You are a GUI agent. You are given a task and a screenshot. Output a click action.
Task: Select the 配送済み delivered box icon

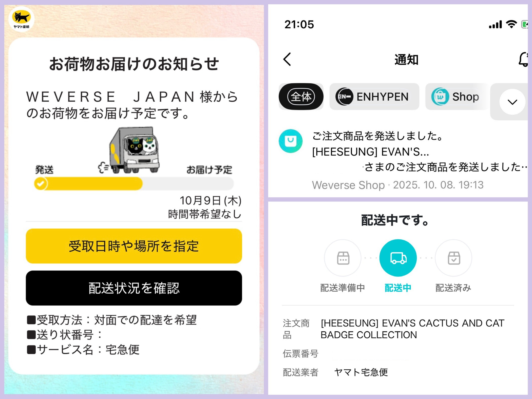click(x=453, y=258)
